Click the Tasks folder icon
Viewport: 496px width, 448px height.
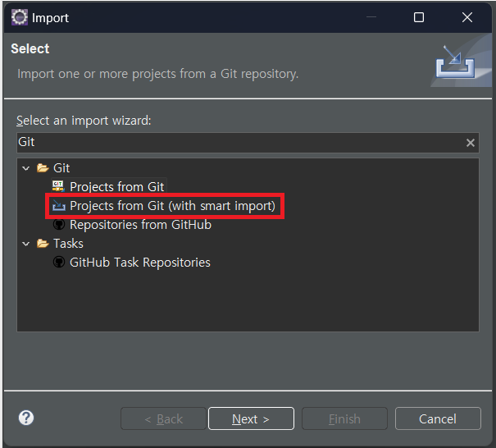[x=43, y=244]
